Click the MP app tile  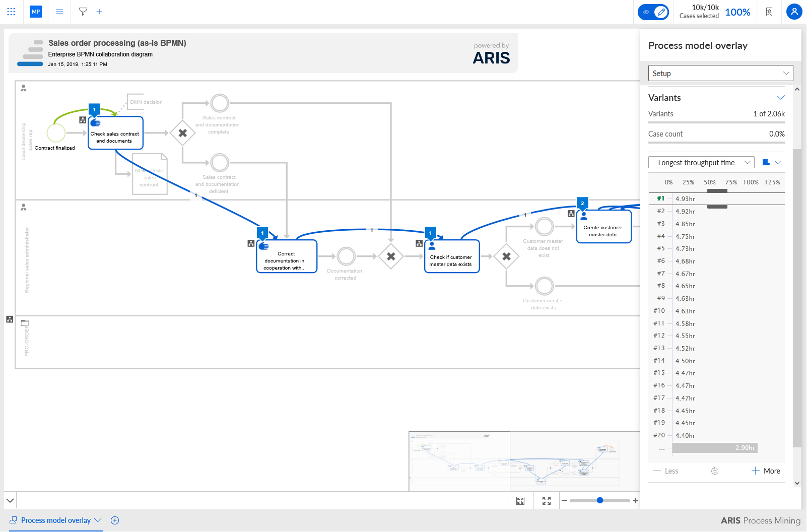pyautogui.click(x=36, y=12)
